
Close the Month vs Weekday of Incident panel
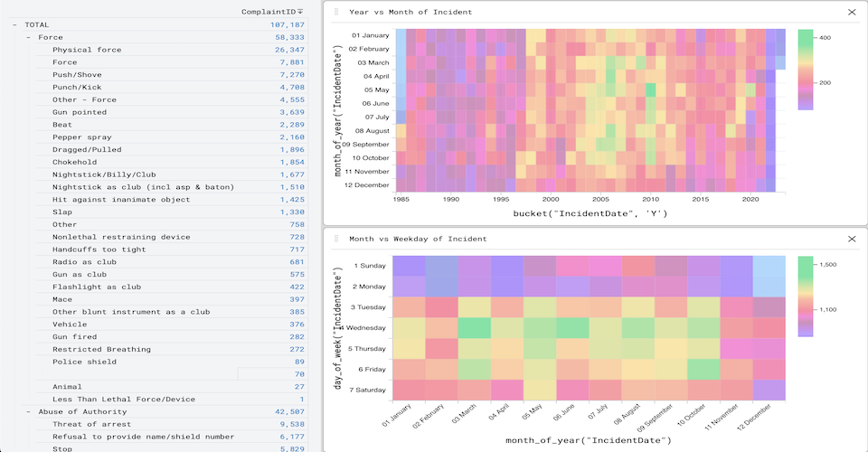click(x=851, y=239)
